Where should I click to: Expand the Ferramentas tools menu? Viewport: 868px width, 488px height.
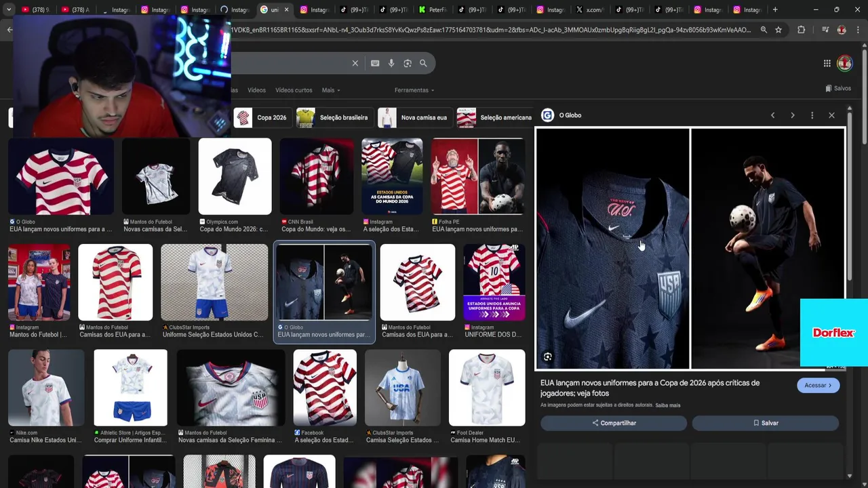tap(414, 90)
